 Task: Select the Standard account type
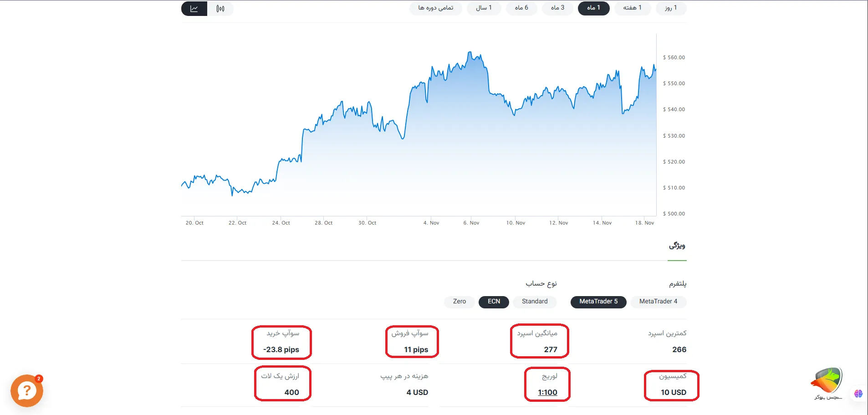click(535, 302)
